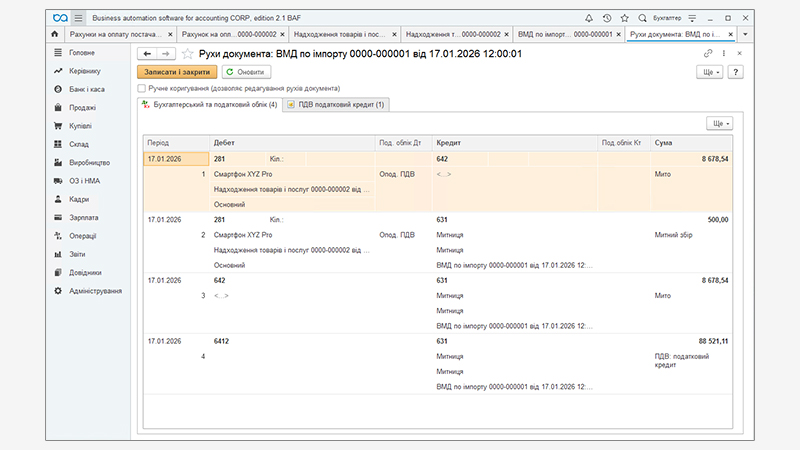
Task: Click Записати і закрити button
Action: click(176, 72)
